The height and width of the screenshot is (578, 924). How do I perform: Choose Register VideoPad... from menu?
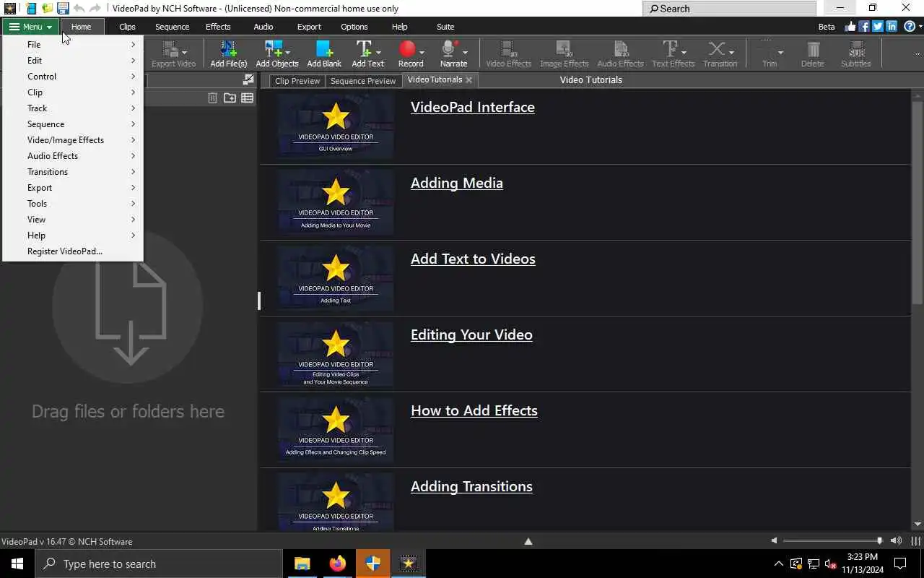click(x=73, y=251)
